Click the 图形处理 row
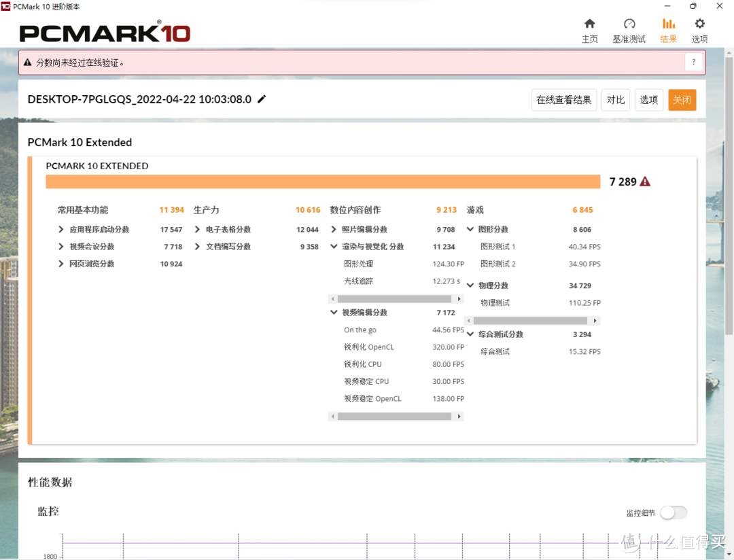This screenshot has height=560, width=734. point(404,264)
